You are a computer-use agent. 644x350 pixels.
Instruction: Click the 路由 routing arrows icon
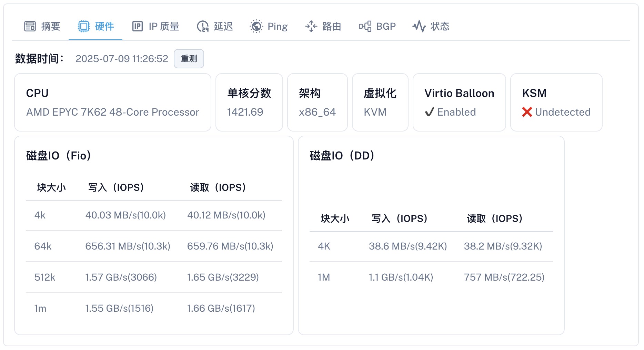tap(311, 26)
